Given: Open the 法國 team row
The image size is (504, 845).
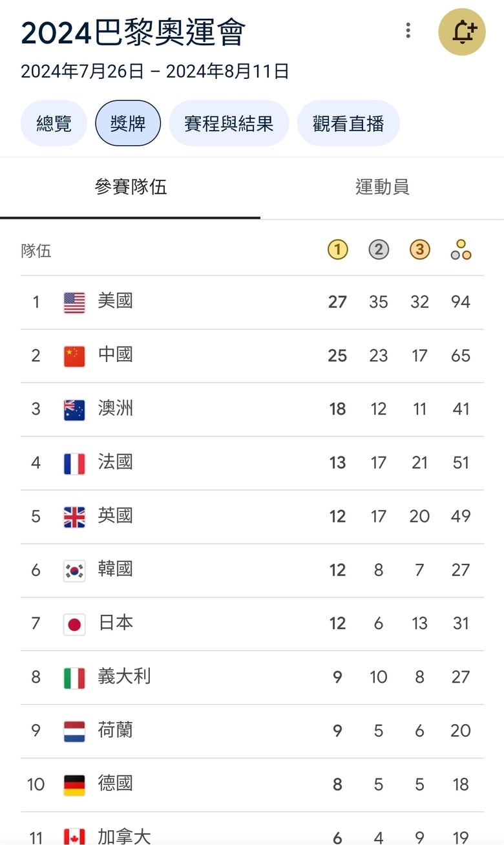Looking at the screenshot, I should pos(252,463).
